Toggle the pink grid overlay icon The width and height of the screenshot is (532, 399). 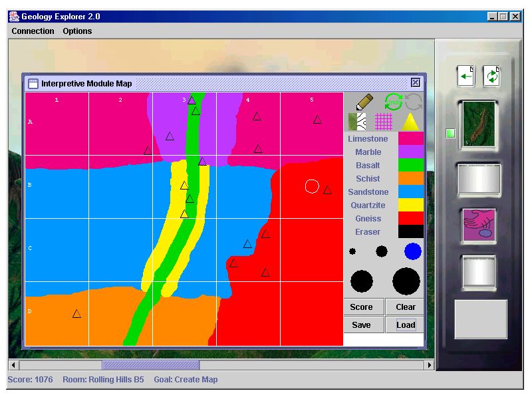coord(384,122)
